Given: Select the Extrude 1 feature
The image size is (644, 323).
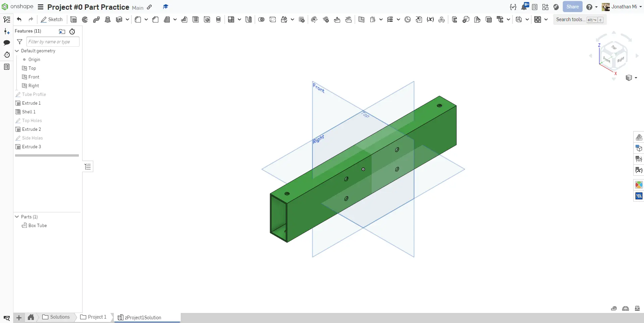Looking at the screenshot, I should click(x=31, y=103).
